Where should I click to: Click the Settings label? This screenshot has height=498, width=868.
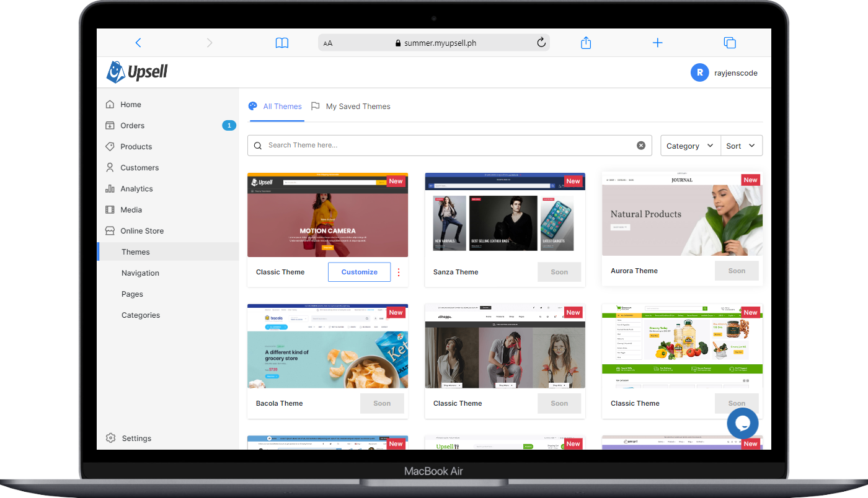click(x=136, y=438)
